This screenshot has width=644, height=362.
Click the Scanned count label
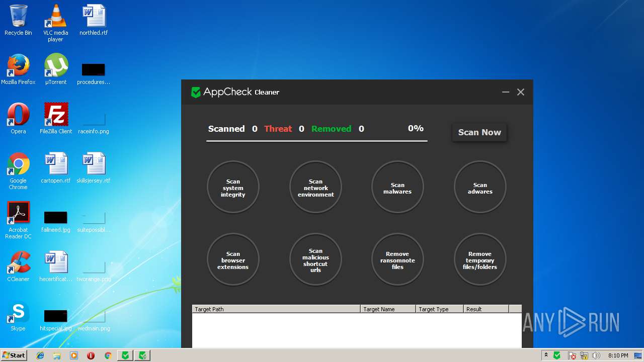tap(226, 129)
